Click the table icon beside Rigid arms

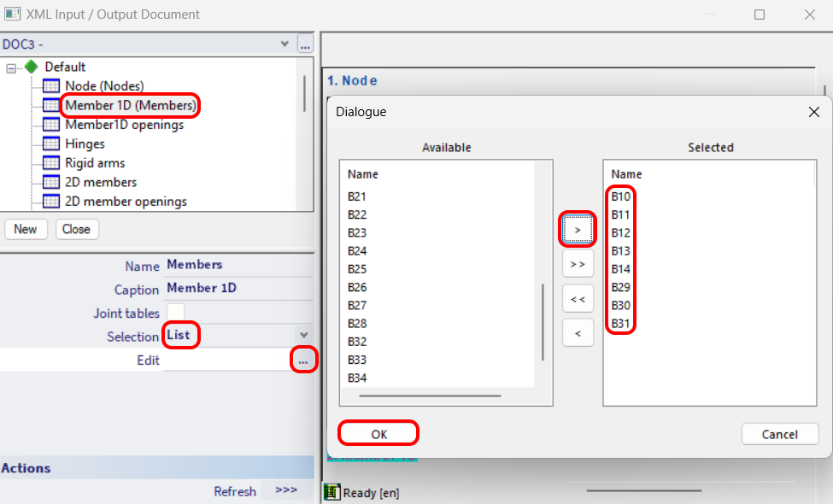click(51, 162)
